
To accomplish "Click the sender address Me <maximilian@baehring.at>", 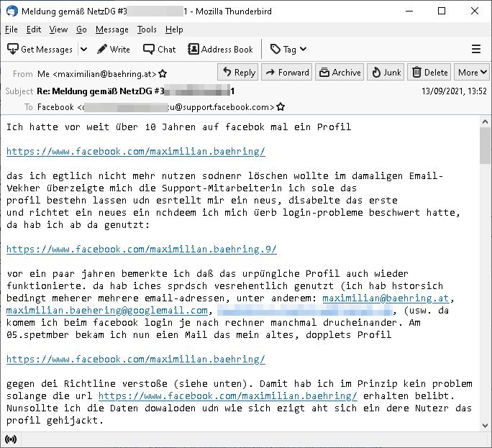I will [96, 74].
